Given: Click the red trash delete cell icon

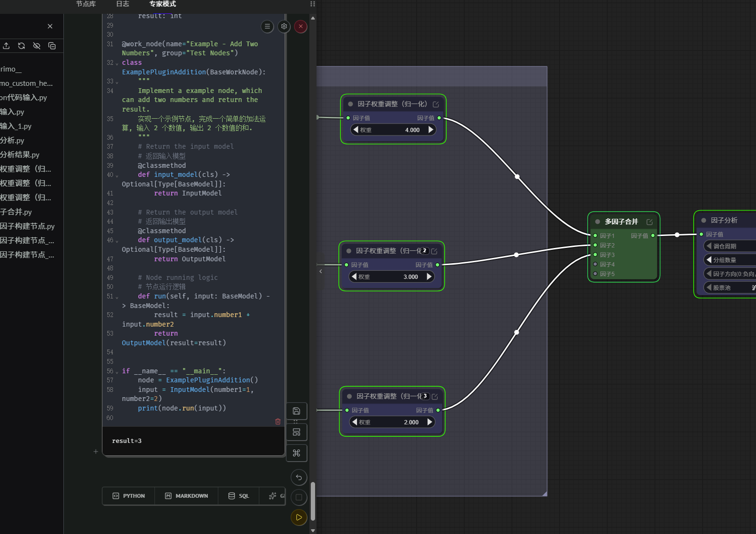Looking at the screenshot, I should coord(278,421).
